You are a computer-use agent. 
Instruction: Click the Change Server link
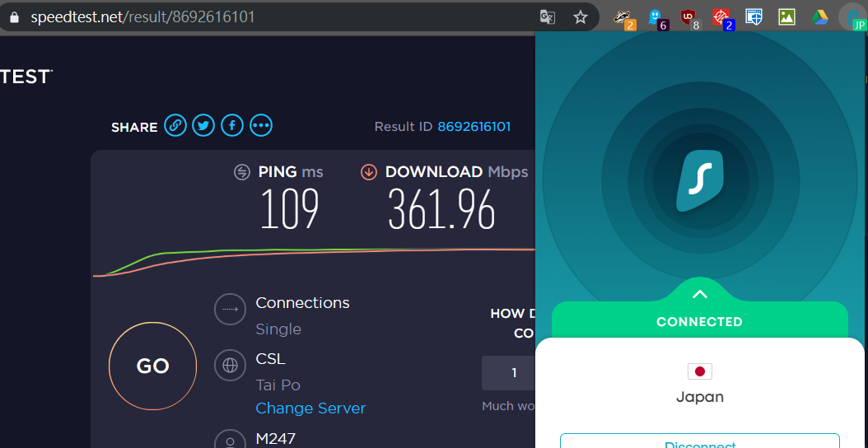(x=310, y=408)
